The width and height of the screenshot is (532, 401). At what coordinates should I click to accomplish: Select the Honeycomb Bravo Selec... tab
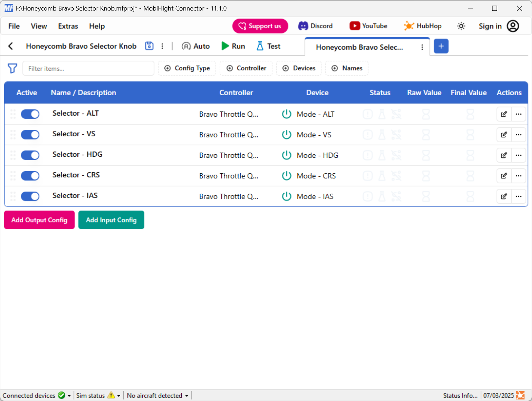click(359, 47)
